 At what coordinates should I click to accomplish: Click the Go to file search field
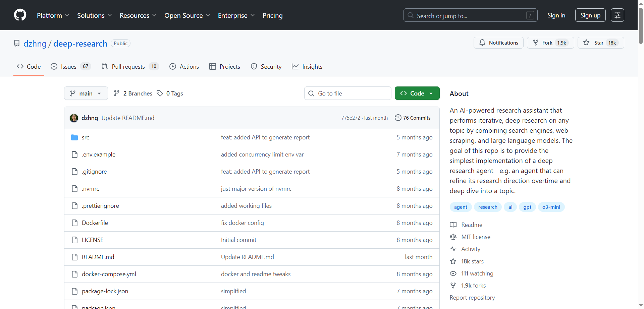pyautogui.click(x=347, y=93)
